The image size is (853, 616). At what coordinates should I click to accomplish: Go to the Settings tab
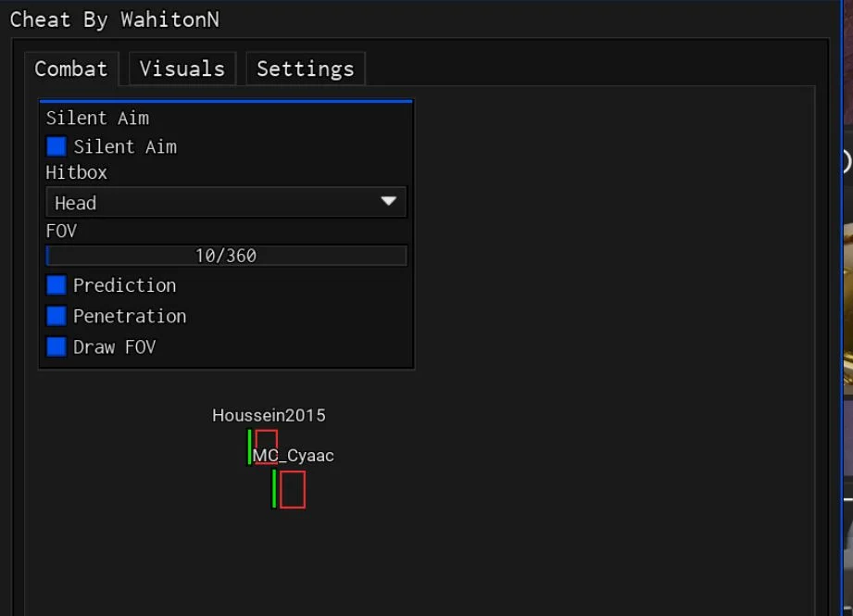click(306, 69)
